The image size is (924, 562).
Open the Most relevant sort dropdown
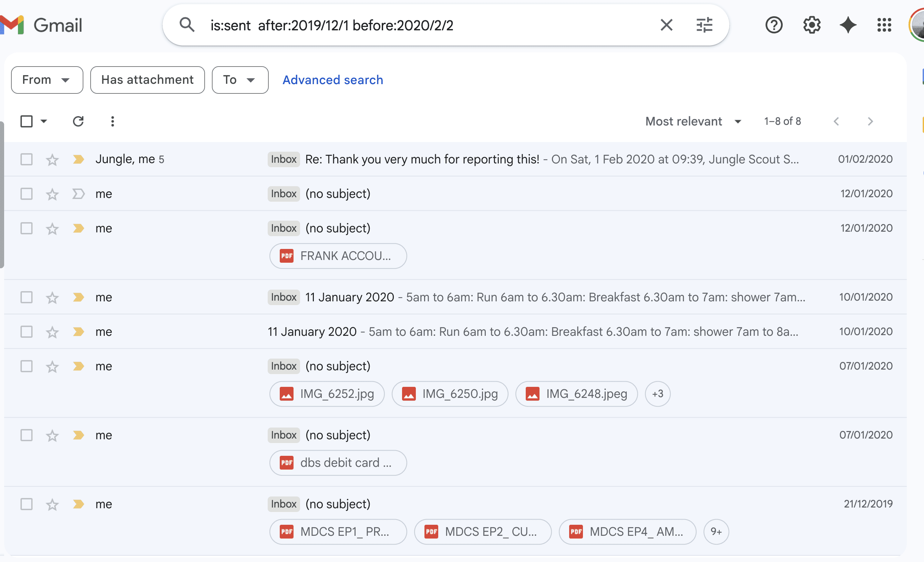693,121
